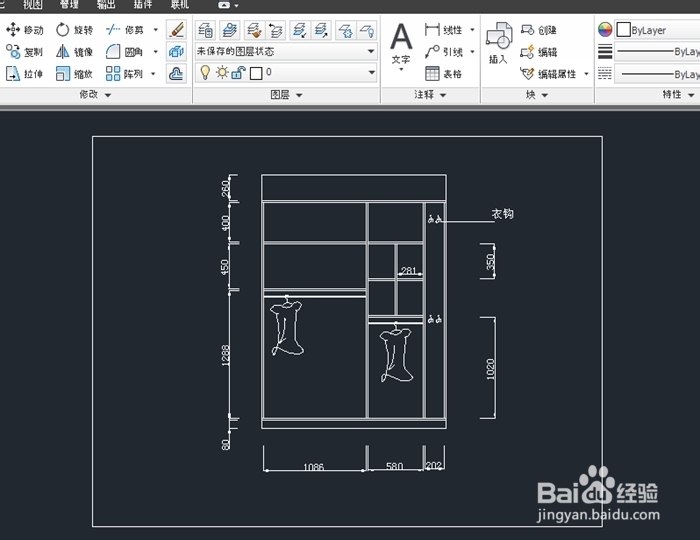This screenshot has height=540, width=700.
Task: Expand the Layers (图层) panel
Action: coord(286,95)
